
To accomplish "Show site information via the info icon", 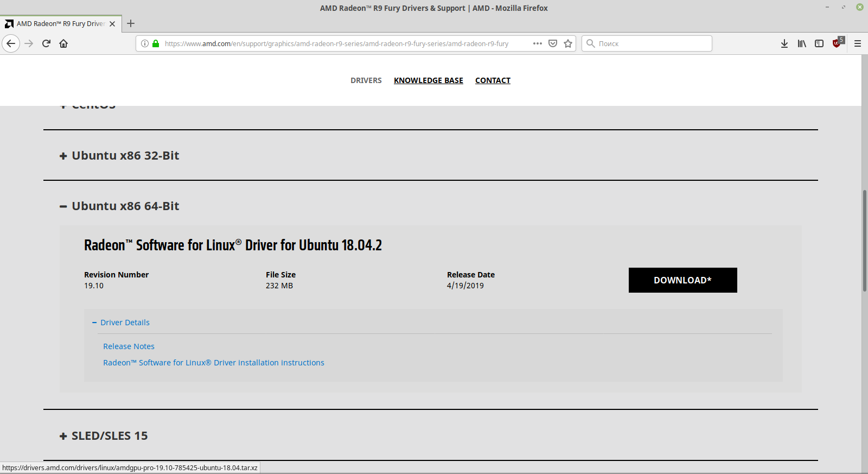I will point(145,43).
